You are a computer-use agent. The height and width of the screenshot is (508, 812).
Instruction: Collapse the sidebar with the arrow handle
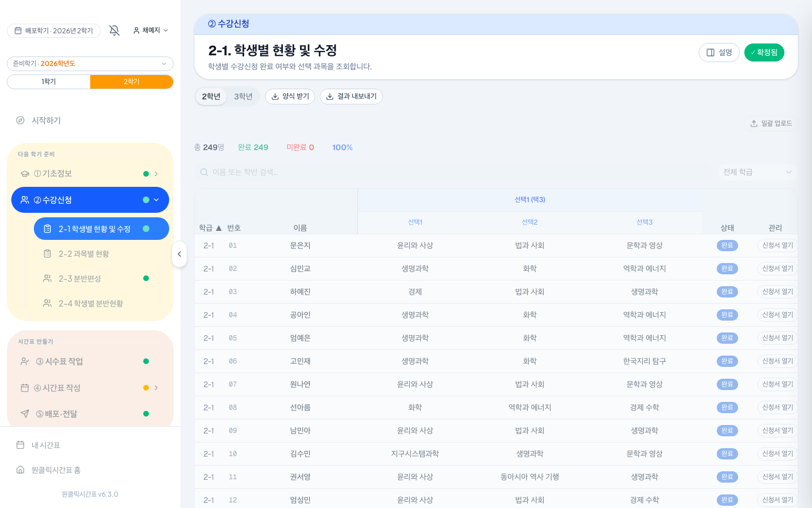[179, 254]
